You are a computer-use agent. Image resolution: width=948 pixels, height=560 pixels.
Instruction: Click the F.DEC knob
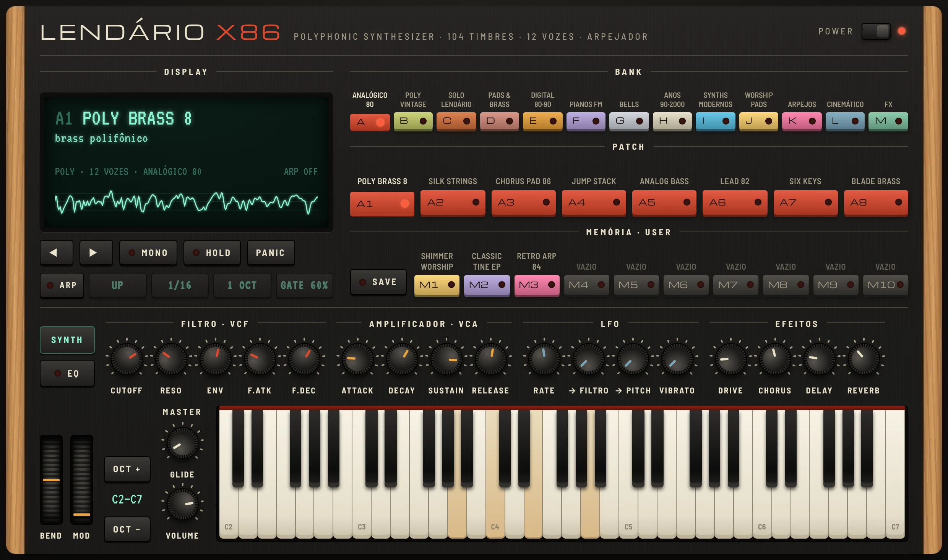click(x=304, y=359)
